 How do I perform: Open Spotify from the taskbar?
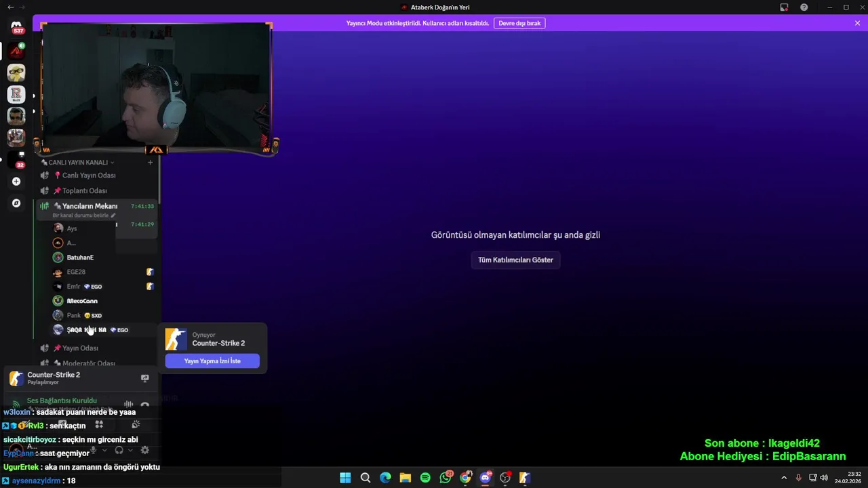pos(425,478)
